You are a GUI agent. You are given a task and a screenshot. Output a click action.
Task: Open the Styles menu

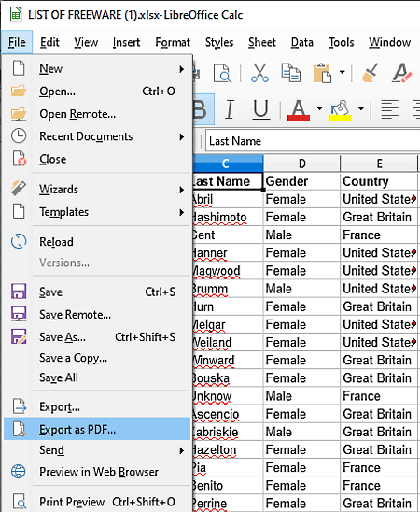pos(219,42)
